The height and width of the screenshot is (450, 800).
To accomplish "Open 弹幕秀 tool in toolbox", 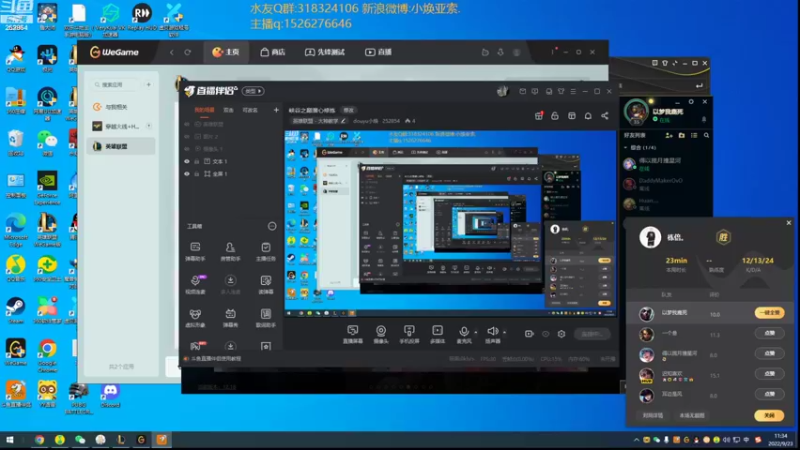I will click(230, 318).
